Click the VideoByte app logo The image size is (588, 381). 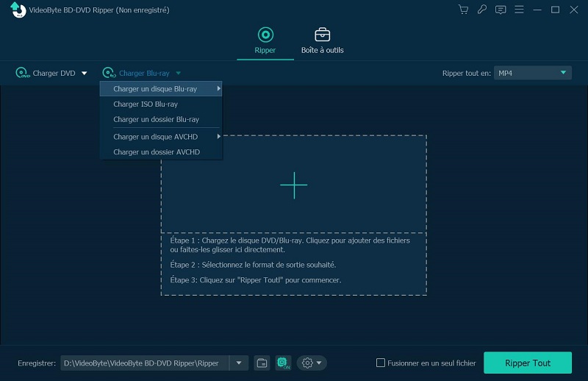[18, 10]
